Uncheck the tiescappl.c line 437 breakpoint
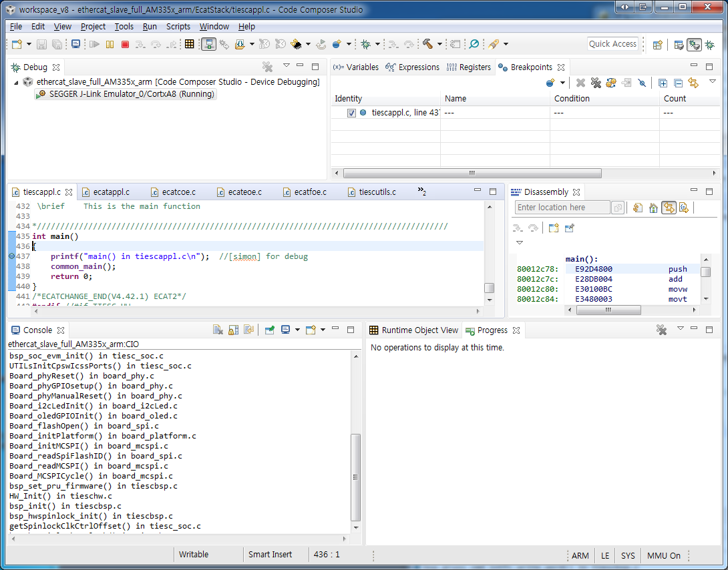 [x=351, y=113]
